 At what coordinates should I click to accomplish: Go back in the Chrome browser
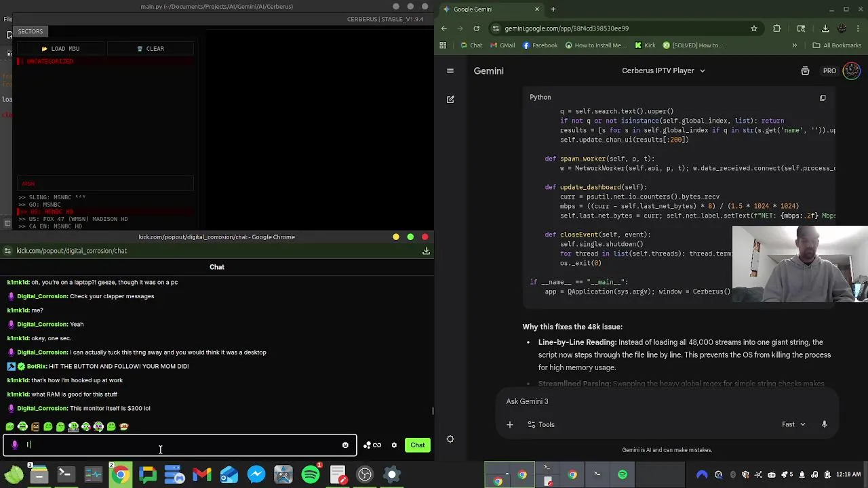pos(444,28)
